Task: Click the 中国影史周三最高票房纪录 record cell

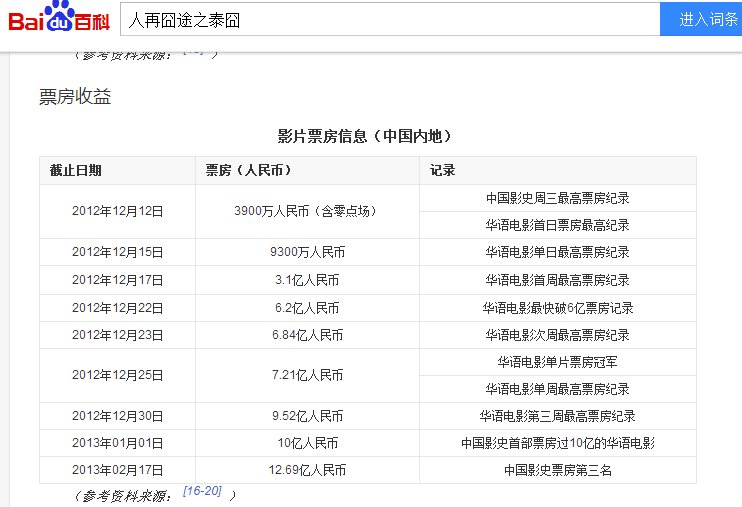Action: [x=557, y=198]
